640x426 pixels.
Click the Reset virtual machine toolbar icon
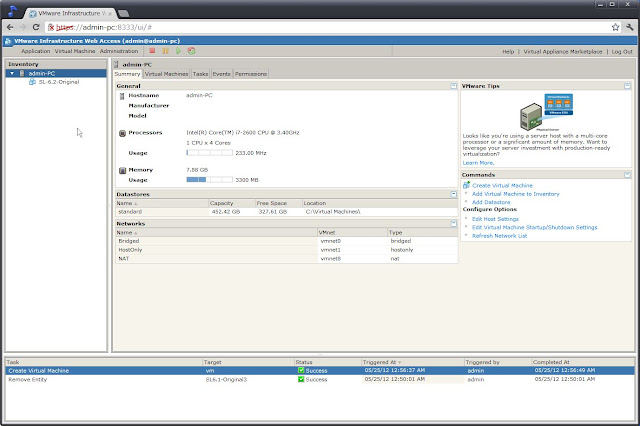click(191, 51)
